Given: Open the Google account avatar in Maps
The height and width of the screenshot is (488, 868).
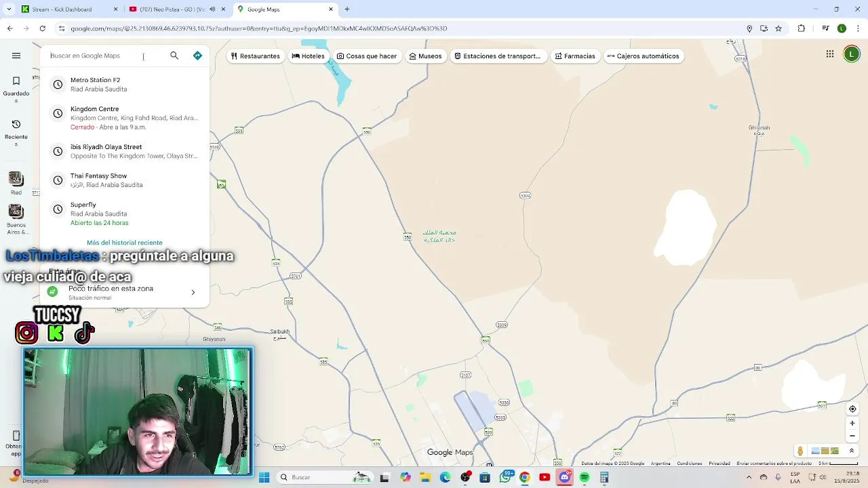Looking at the screenshot, I should tap(852, 54).
